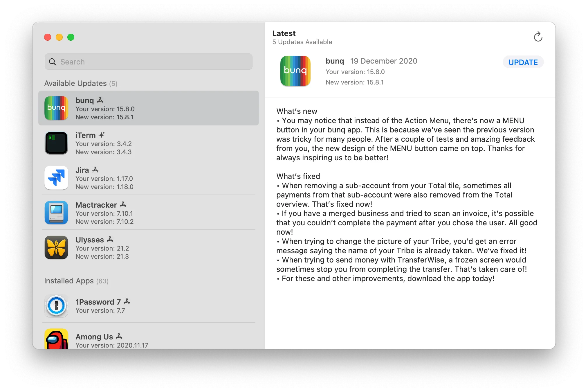Viewport: 588px width, 392px height.
Task: Click the Search field to type
Action: pos(149,61)
